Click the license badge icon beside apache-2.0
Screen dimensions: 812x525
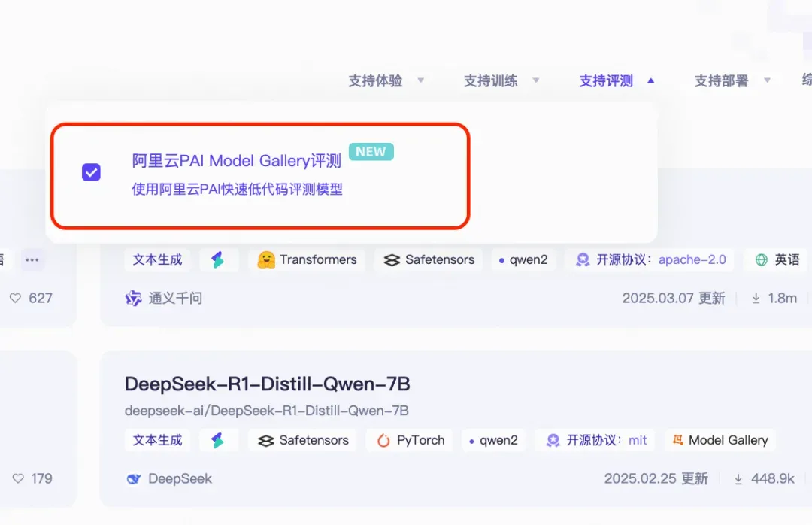pos(583,259)
